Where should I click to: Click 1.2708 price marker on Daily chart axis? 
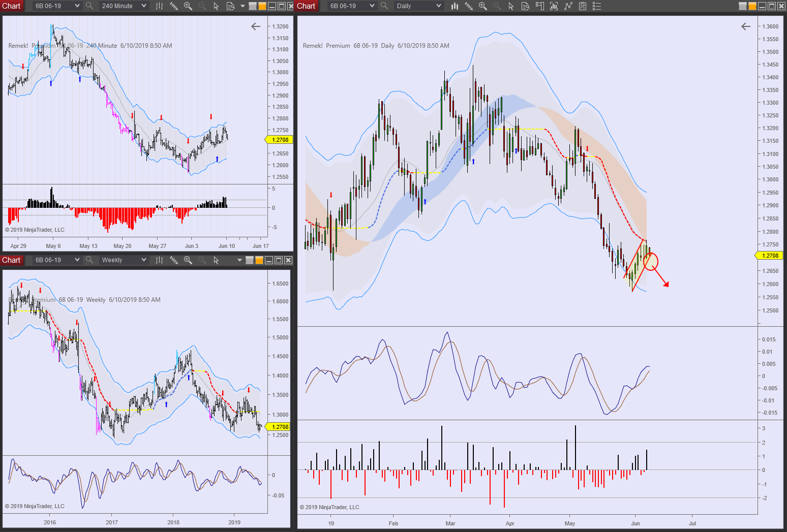click(x=770, y=256)
